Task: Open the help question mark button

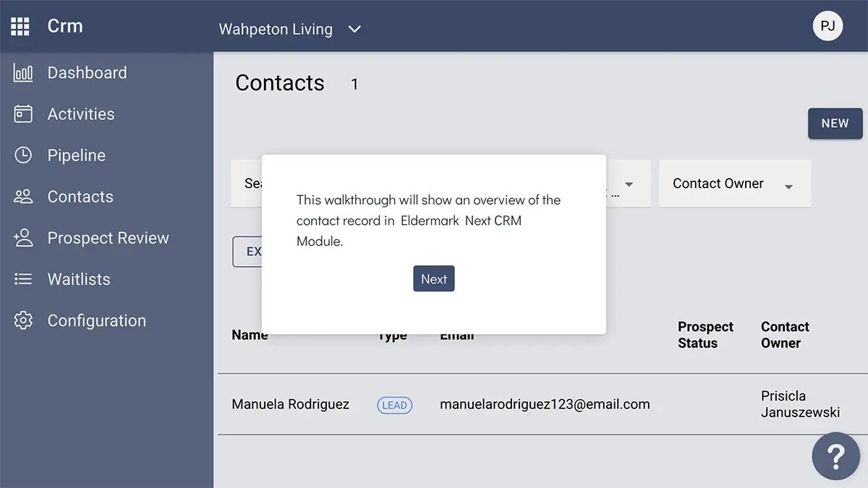Action: click(x=835, y=456)
